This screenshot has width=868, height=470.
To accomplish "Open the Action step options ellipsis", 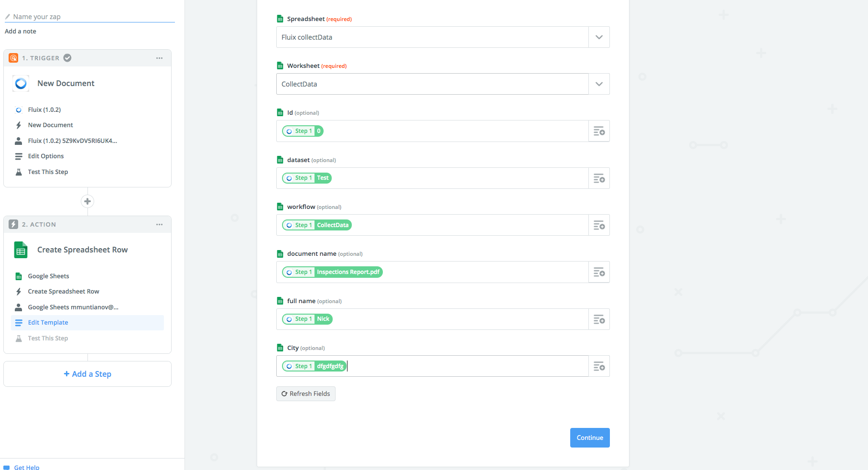I will click(159, 225).
